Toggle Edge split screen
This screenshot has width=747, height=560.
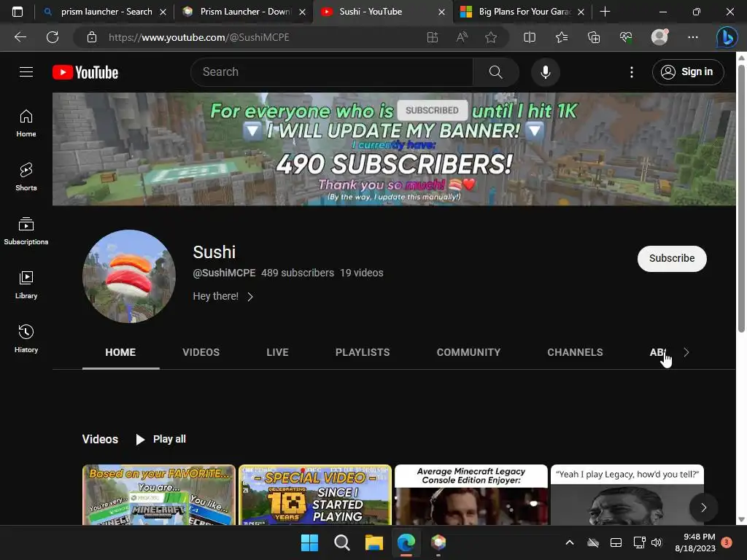pyautogui.click(x=530, y=37)
